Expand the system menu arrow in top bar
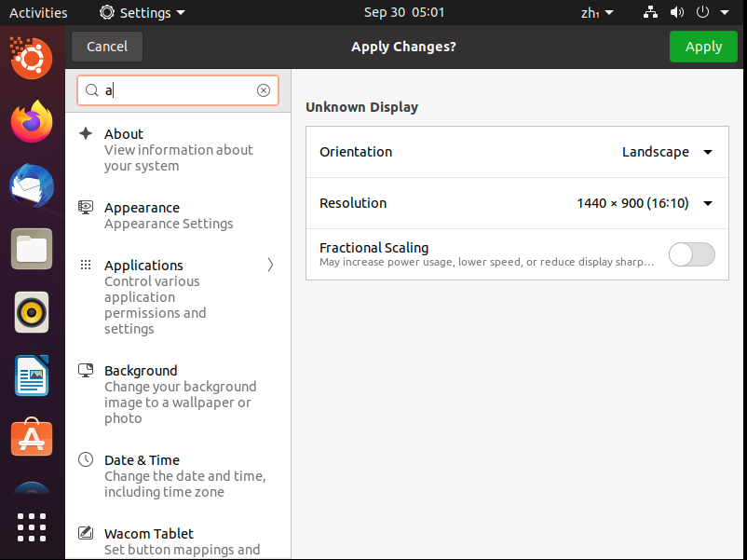 725,13
